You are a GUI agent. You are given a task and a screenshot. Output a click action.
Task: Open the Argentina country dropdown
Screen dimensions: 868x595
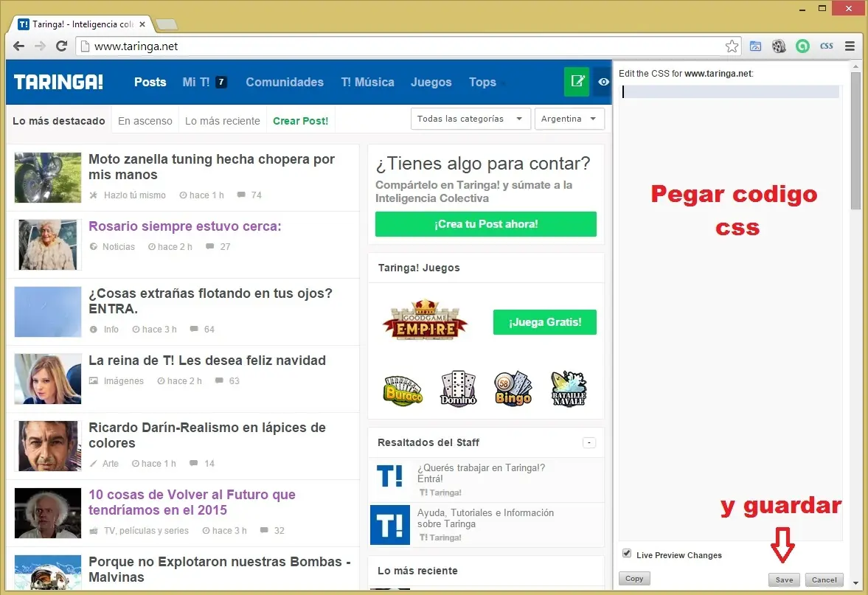pos(569,119)
